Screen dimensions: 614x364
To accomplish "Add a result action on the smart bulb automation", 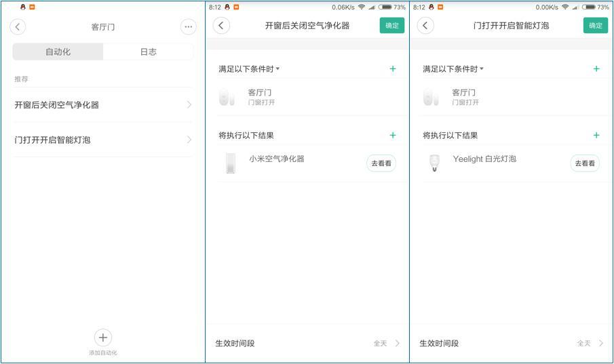I will (596, 136).
